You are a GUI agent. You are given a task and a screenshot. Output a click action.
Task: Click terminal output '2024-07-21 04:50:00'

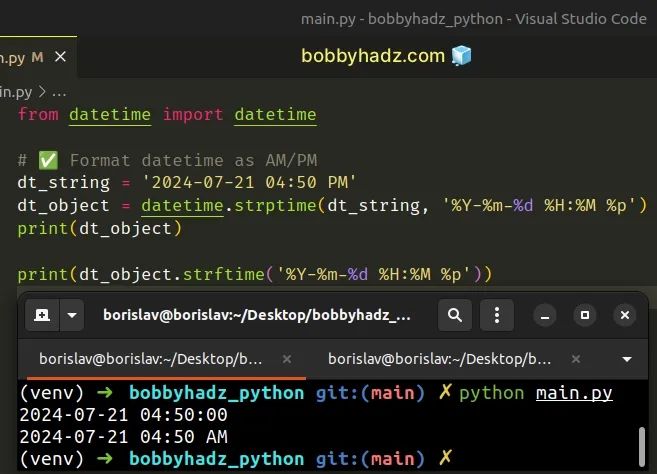point(123,415)
